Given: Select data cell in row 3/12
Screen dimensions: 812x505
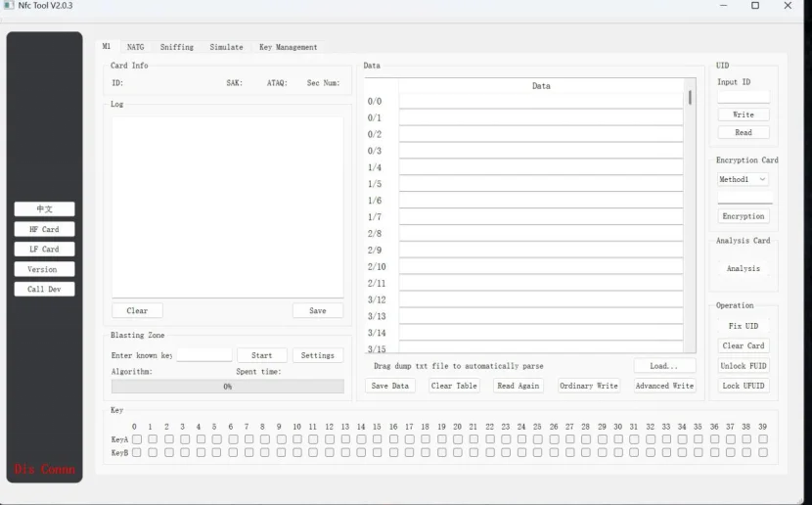Looking at the screenshot, I should click(541, 299).
